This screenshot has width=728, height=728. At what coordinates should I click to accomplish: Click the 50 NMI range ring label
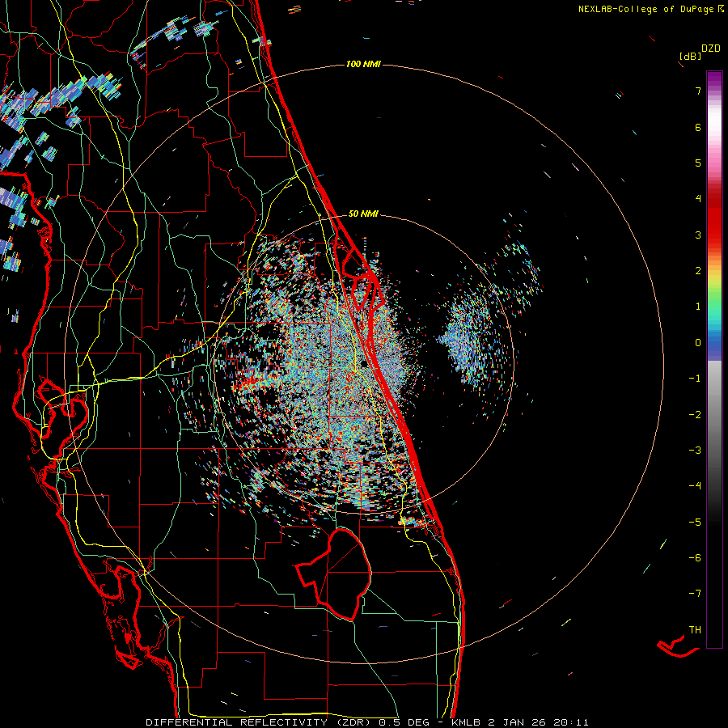click(363, 214)
